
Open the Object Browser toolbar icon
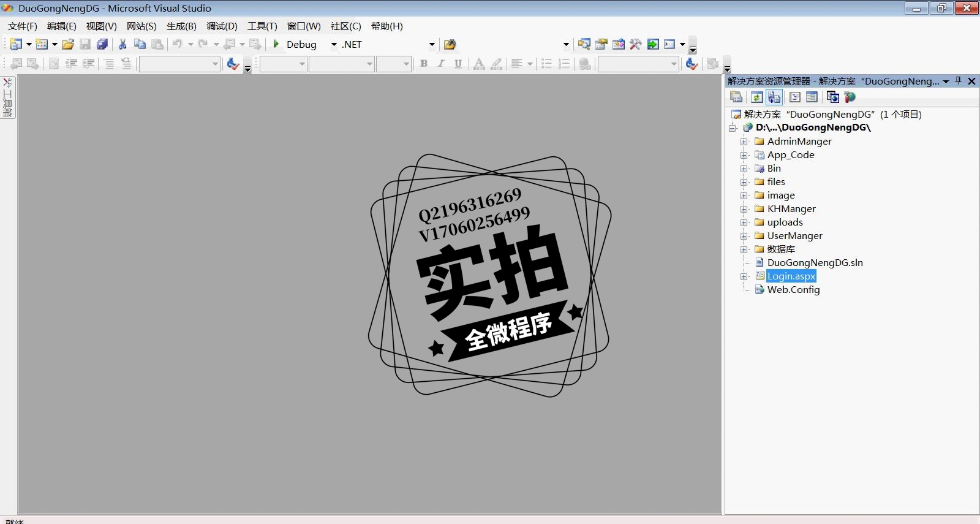(619, 44)
